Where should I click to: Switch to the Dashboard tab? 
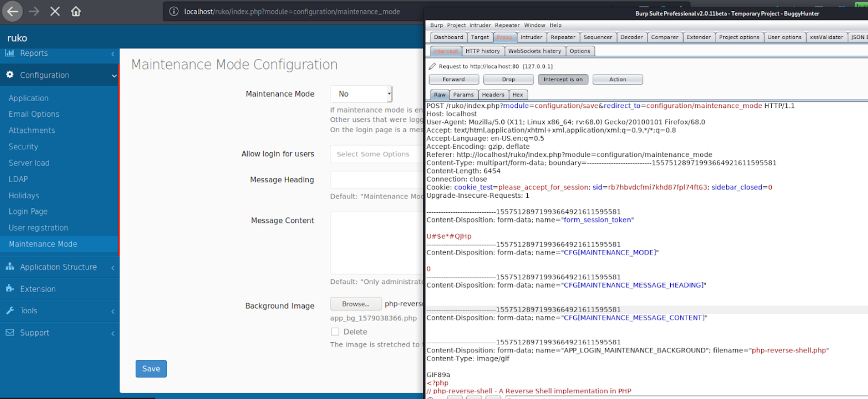coord(448,37)
